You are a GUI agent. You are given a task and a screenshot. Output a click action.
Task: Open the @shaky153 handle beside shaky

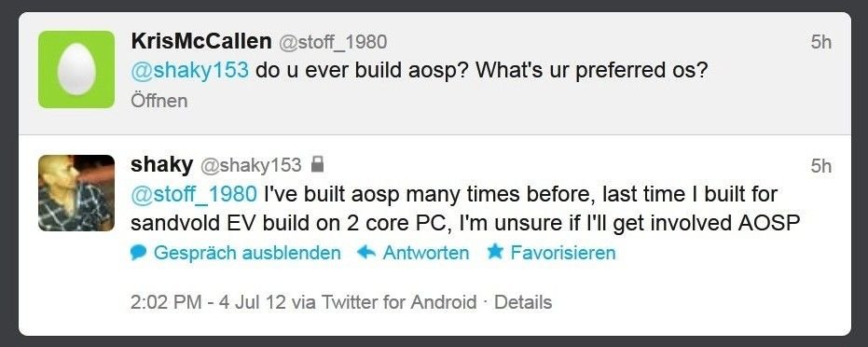251,165
